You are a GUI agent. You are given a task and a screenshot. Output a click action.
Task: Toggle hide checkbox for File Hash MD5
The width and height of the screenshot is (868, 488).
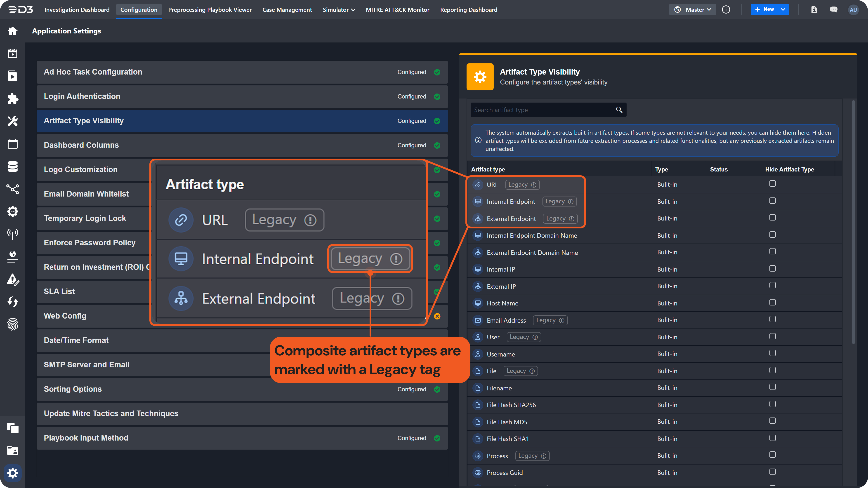click(x=772, y=421)
